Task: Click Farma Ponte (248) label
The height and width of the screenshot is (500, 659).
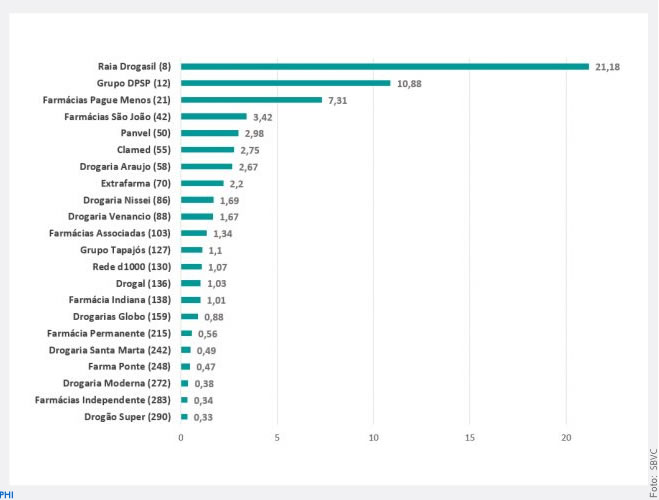Action: coord(129,367)
